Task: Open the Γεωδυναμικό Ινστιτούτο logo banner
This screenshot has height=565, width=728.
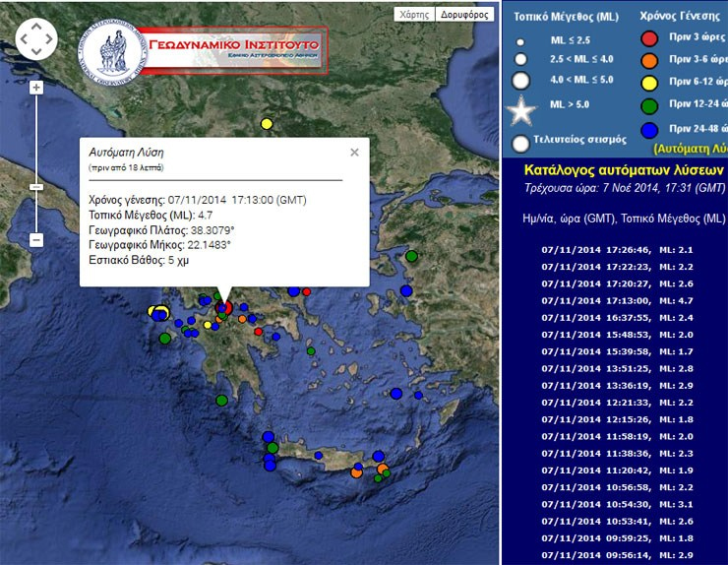Action: [202, 51]
